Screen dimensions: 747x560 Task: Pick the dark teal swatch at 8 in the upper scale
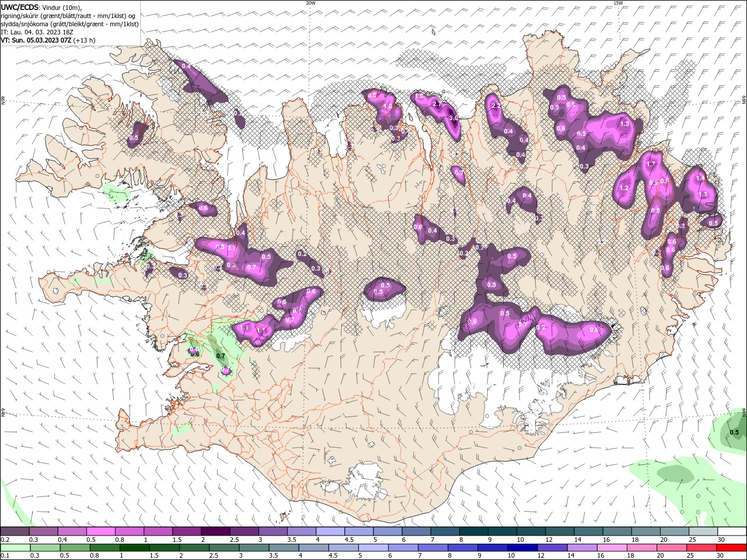click(473, 531)
